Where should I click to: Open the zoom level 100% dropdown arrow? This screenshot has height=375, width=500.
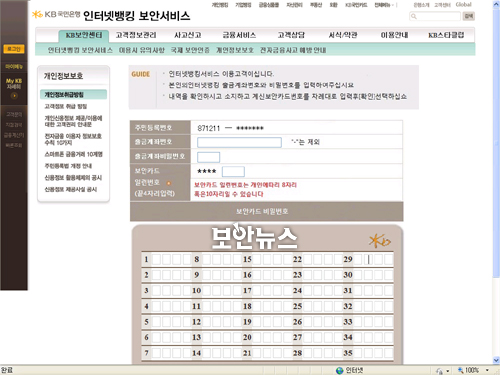coord(487,370)
